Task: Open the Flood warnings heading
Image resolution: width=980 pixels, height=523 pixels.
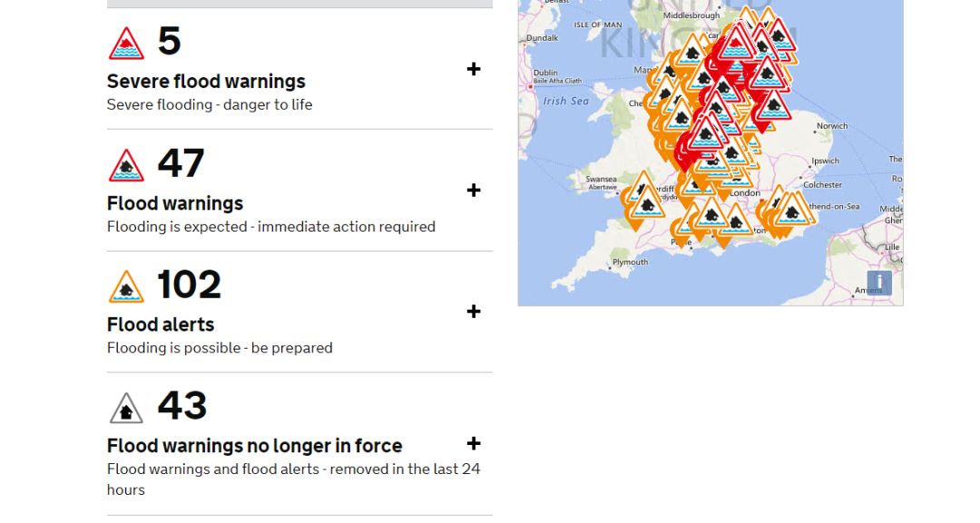Action: coord(175,203)
